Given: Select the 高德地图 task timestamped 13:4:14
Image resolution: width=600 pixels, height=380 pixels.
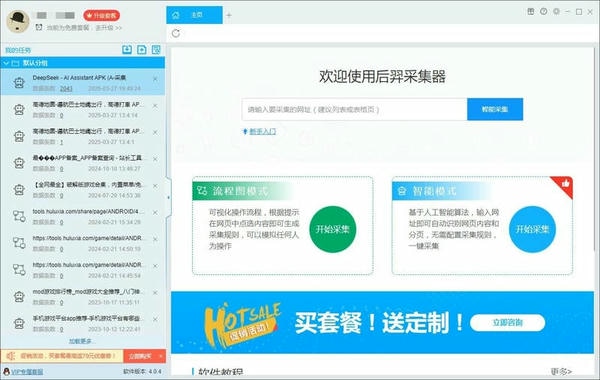Looking at the screenshot, I should (83, 109).
